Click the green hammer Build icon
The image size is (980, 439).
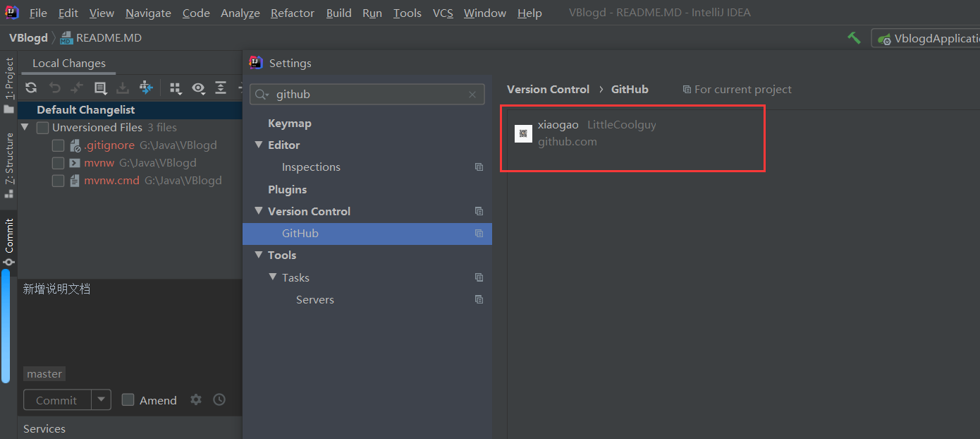point(854,38)
